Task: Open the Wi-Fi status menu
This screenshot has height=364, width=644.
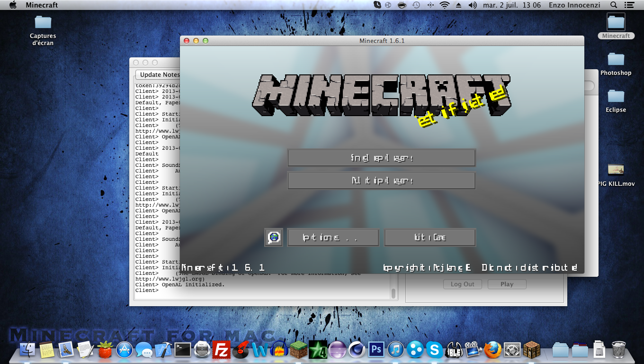Action: click(444, 5)
